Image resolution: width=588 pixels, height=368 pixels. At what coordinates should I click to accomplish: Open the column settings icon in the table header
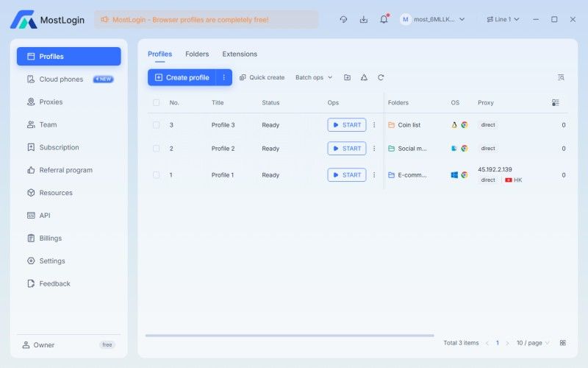point(556,103)
